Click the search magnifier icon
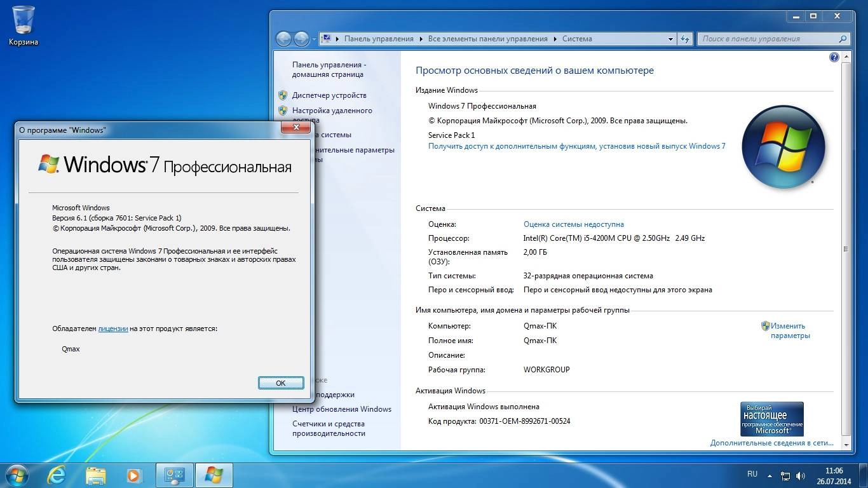Screen dimensions: 868x488 [x=843, y=39]
